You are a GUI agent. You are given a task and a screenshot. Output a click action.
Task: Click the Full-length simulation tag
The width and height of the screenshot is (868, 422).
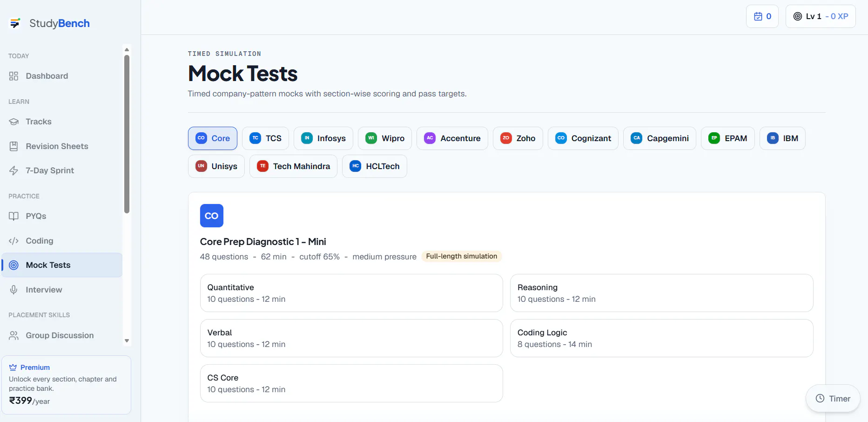click(462, 256)
